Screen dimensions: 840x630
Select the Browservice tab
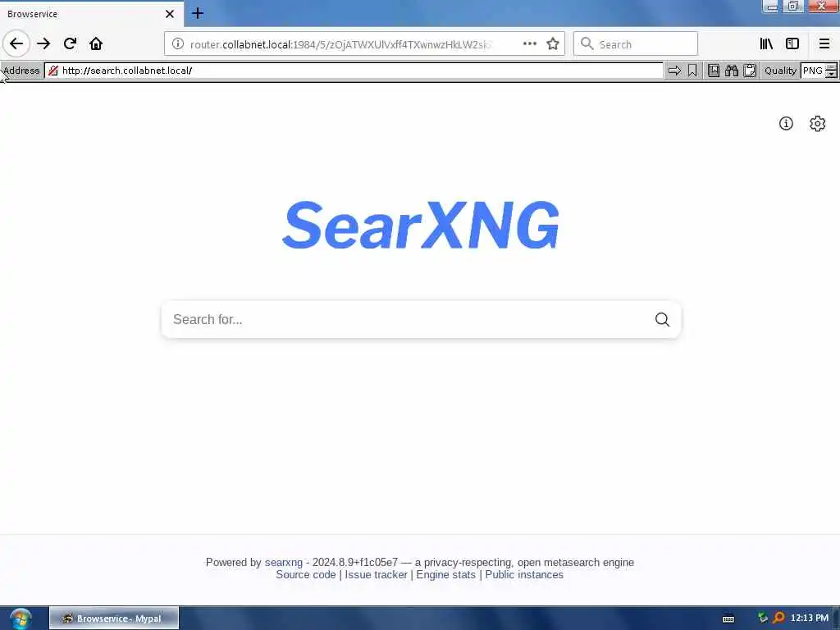pos(92,14)
